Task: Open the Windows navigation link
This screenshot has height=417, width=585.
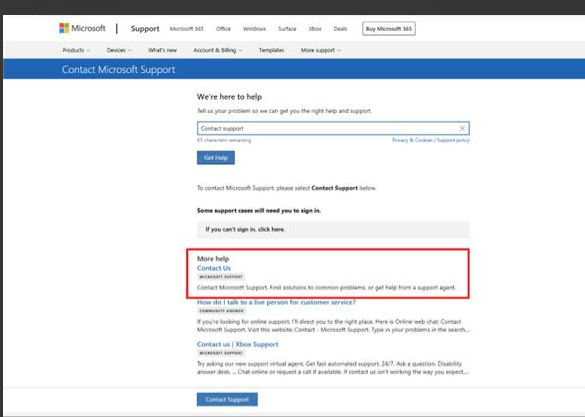Action: (x=254, y=29)
